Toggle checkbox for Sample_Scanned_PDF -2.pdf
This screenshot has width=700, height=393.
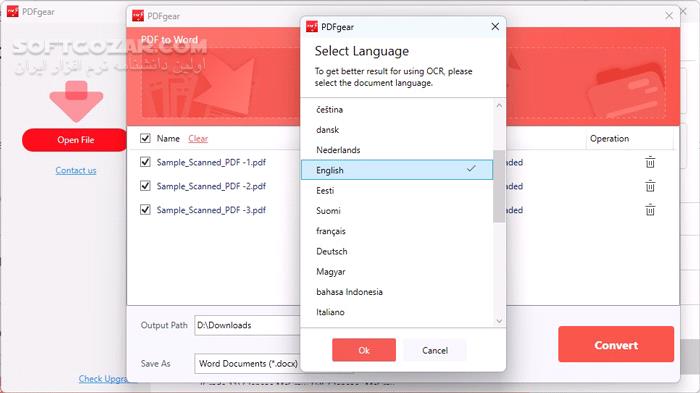pyautogui.click(x=145, y=185)
